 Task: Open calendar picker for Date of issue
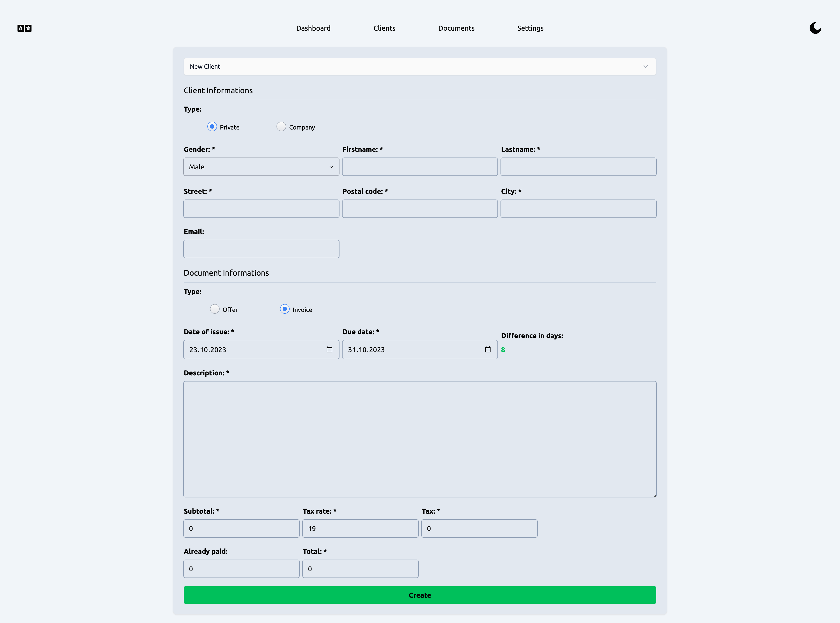coord(329,350)
